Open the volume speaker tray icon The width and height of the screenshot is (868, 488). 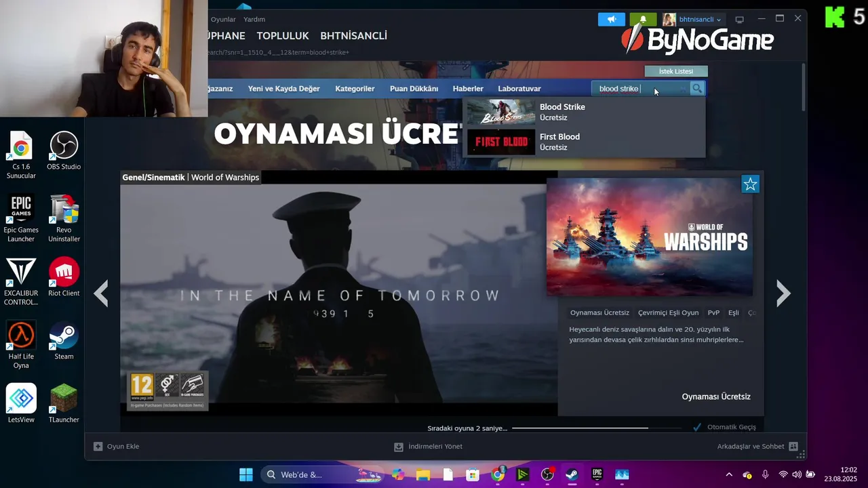(797, 474)
